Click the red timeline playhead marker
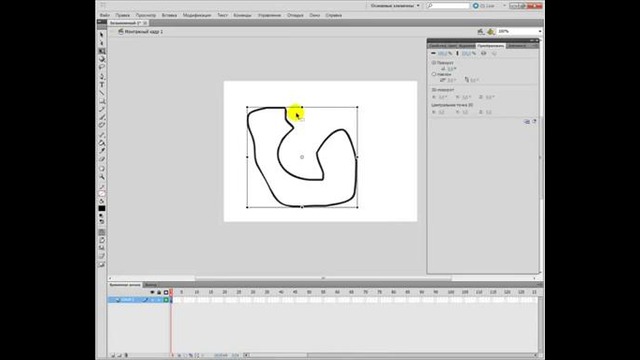This screenshot has width=640, height=360. (x=171, y=292)
